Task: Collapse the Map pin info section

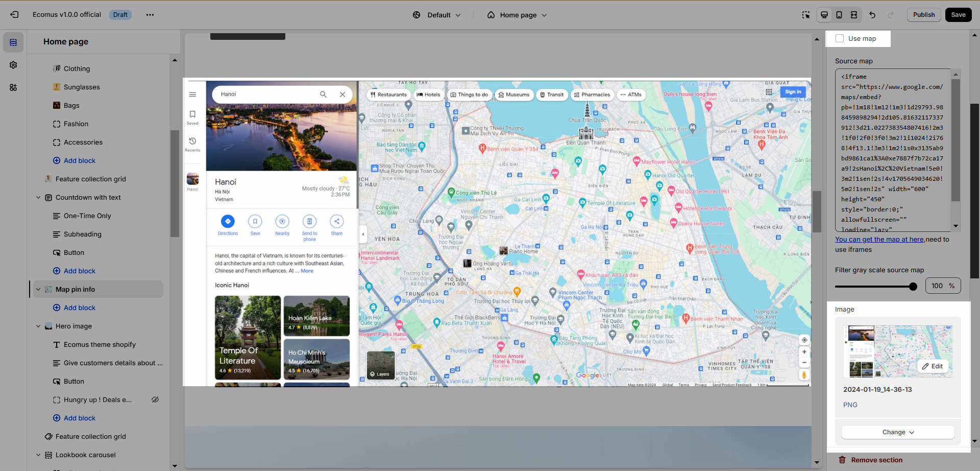Action: pyautogui.click(x=38, y=289)
